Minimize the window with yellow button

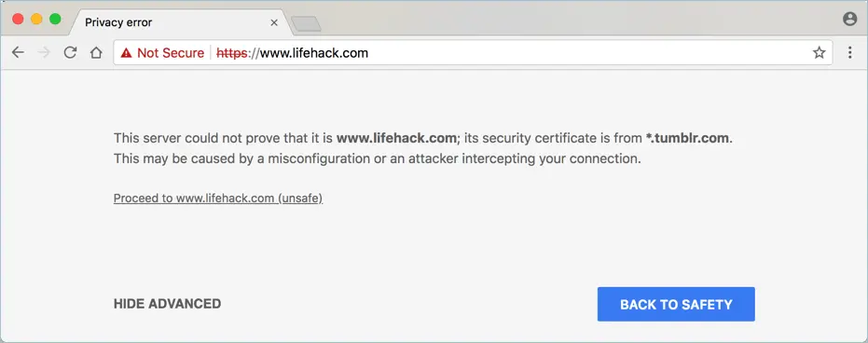[36, 19]
